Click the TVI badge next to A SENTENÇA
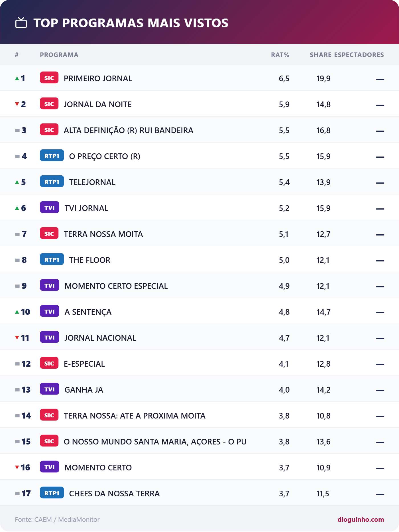 pyautogui.click(x=50, y=311)
